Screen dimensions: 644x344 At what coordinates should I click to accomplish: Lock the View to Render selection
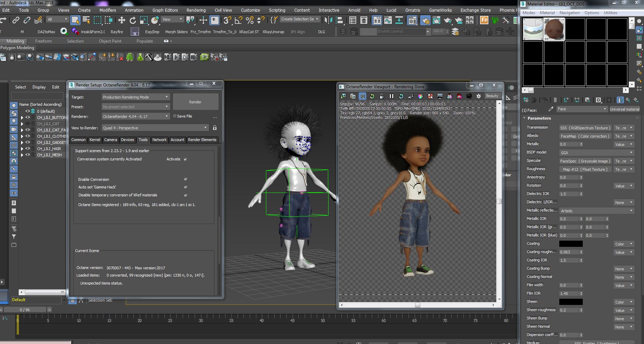[x=215, y=128]
